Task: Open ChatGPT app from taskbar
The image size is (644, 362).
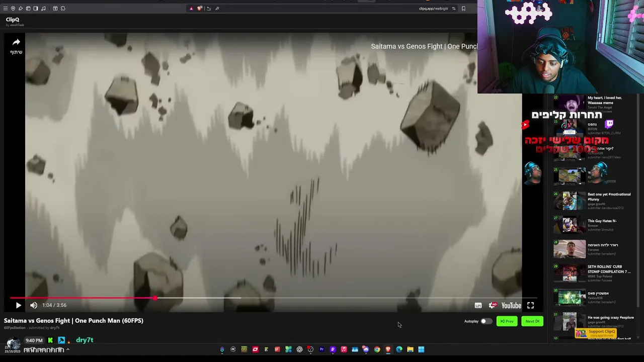Action: [299, 349]
